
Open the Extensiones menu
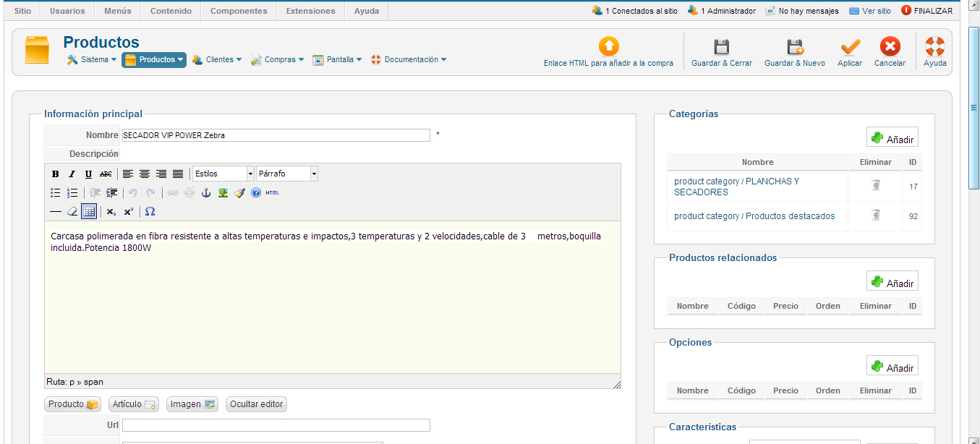pos(310,11)
